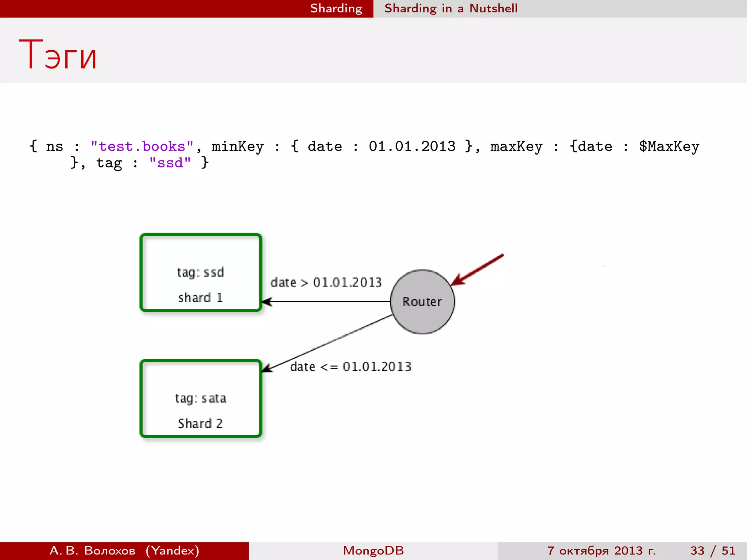
Task: Select the shard 1 box tagged ssd
Action: click(201, 273)
